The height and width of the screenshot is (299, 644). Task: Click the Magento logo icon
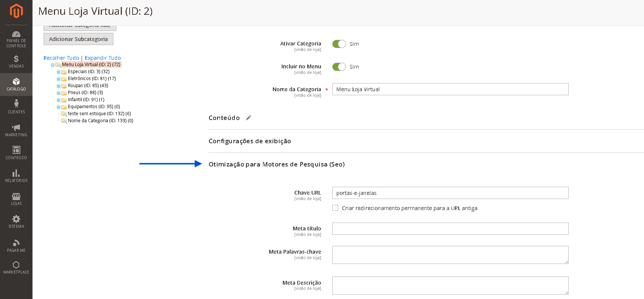tap(16, 11)
